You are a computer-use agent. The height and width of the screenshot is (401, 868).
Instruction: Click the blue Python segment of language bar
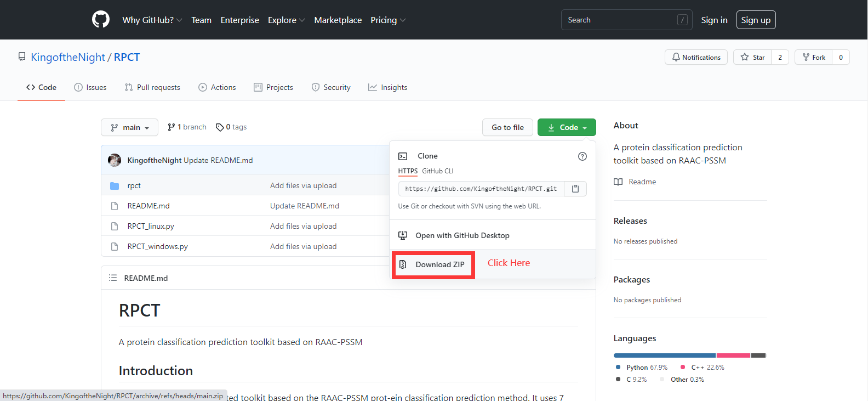665,355
